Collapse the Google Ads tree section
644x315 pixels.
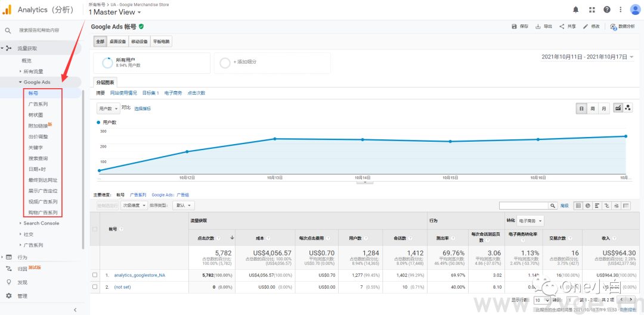point(20,82)
